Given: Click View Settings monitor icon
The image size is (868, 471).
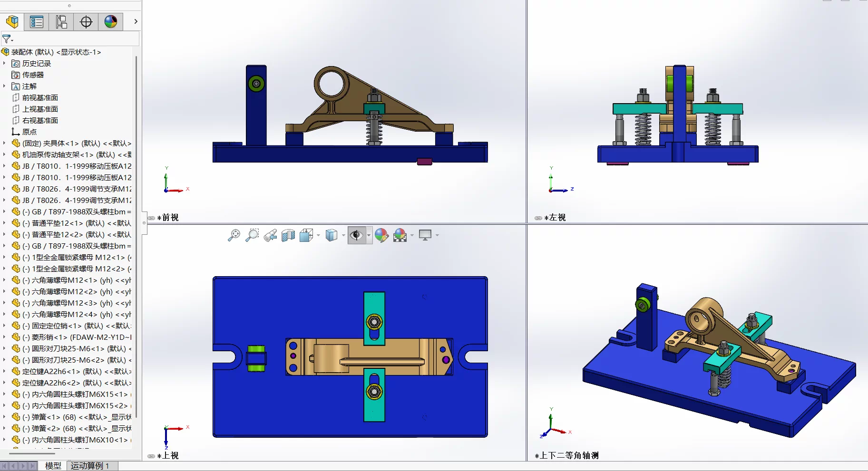Looking at the screenshot, I should (425, 235).
